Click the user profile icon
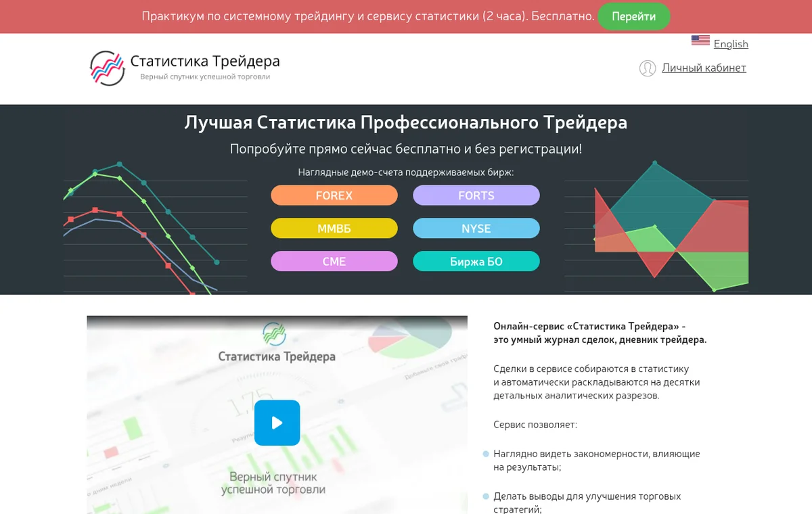The image size is (812, 514). pyautogui.click(x=648, y=68)
